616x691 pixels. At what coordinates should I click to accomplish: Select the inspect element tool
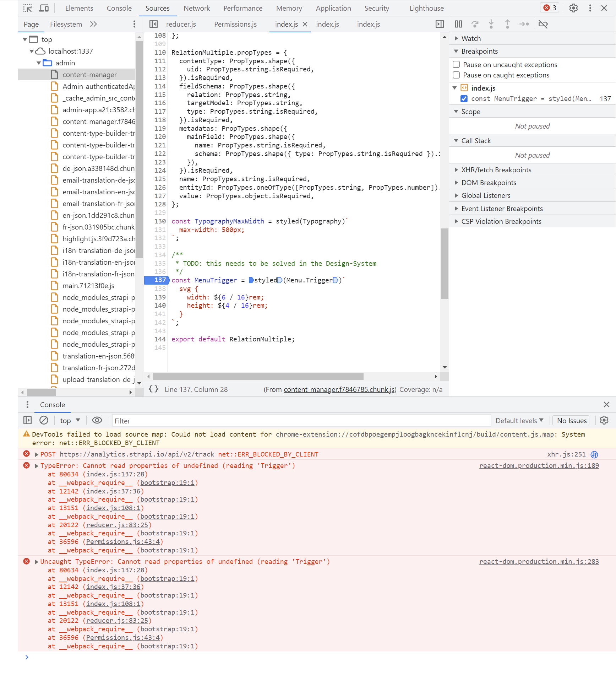27,8
